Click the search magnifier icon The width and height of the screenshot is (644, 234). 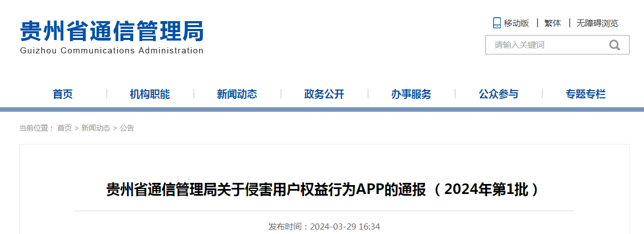click(615, 45)
